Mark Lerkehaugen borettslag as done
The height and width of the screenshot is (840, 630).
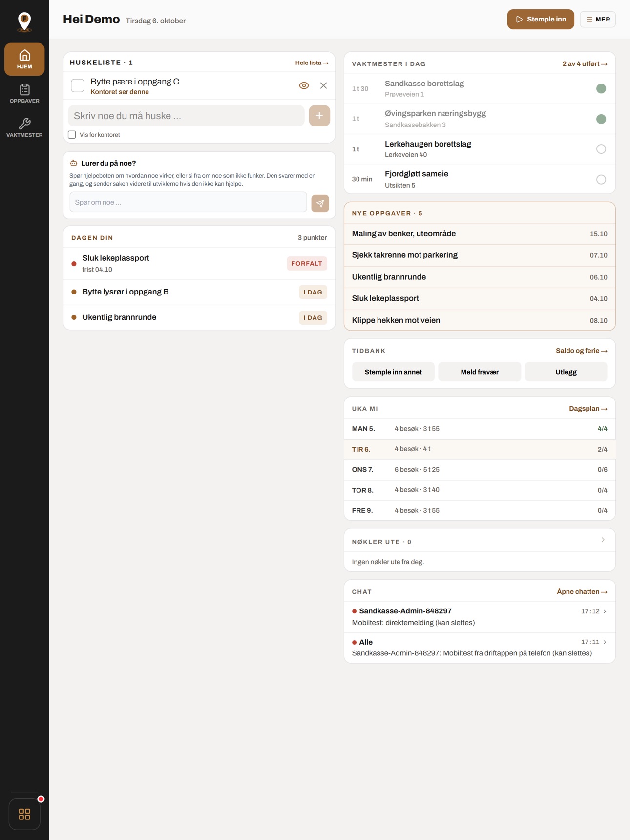pyautogui.click(x=601, y=149)
